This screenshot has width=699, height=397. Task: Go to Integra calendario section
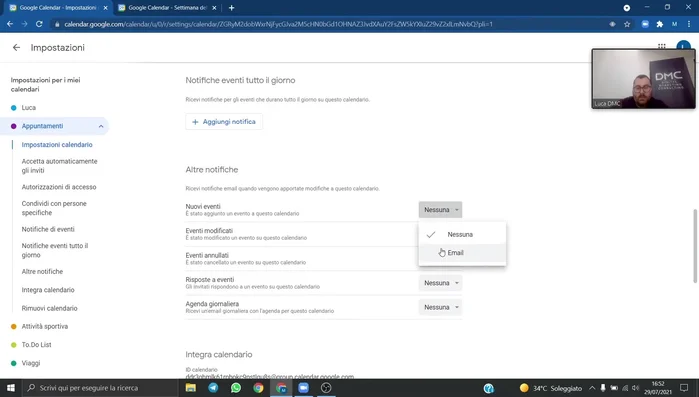[x=48, y=290]
